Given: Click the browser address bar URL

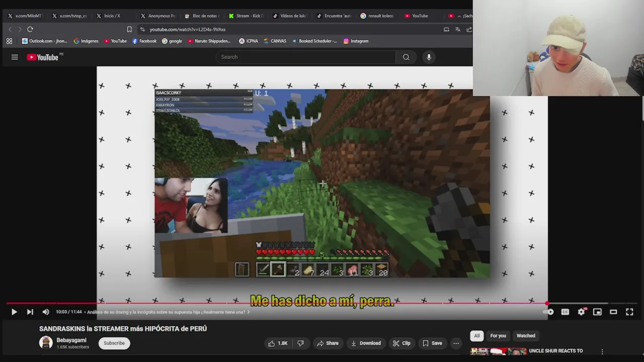Looking at the screenshot, I should pos(187,30).
